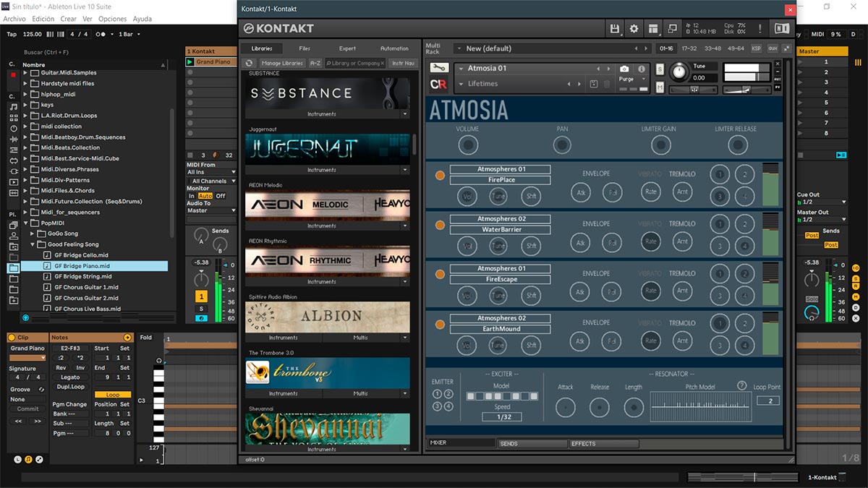Click the Kontakt logo in header

pyautogui.click(x=278, y=29)
